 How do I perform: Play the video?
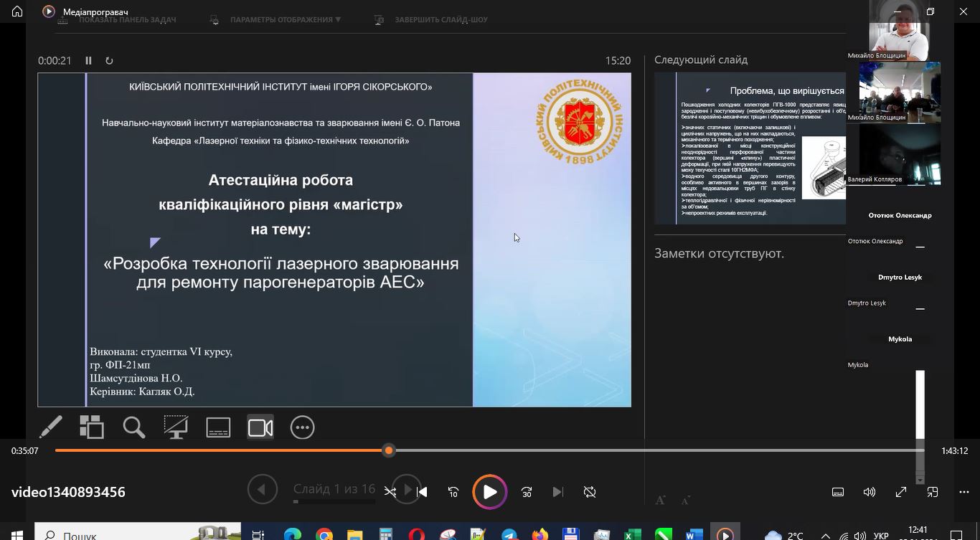[x=490, y=492]
